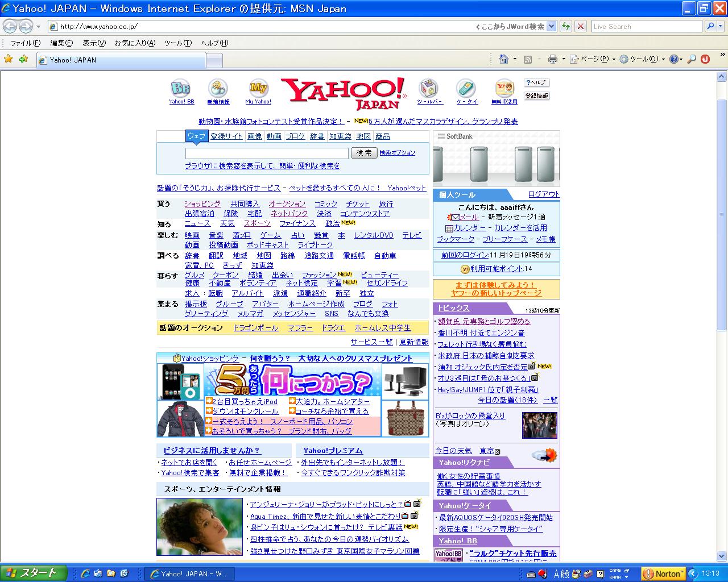Select the 画像 search tab

[x=255, y=136]
